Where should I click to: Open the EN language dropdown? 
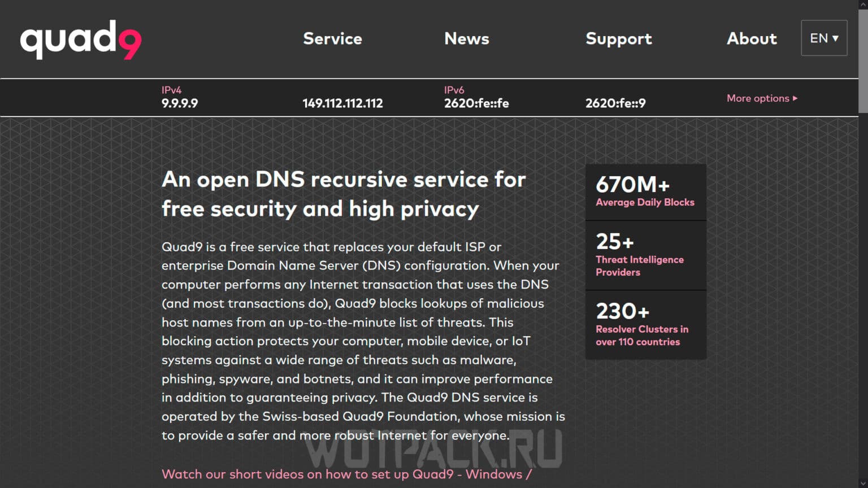(x=823, y=38)
